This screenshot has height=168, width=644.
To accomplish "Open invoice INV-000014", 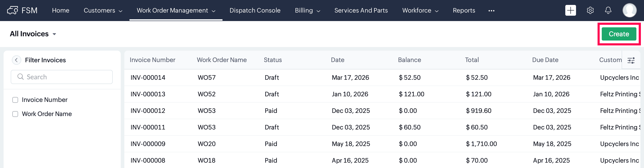I will pyautogui.click(x=148, y=78).
